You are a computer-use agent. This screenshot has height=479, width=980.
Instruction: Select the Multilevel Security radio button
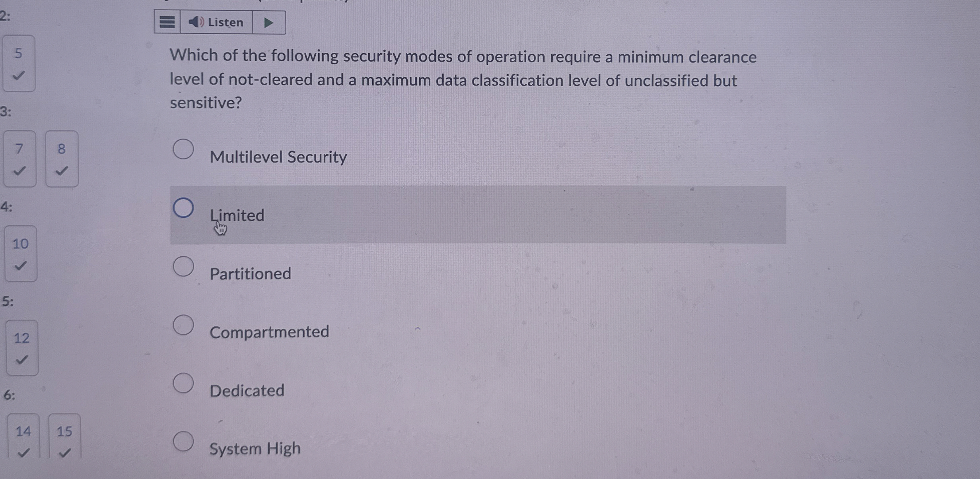pyautogui.click(x=184, y=149)
